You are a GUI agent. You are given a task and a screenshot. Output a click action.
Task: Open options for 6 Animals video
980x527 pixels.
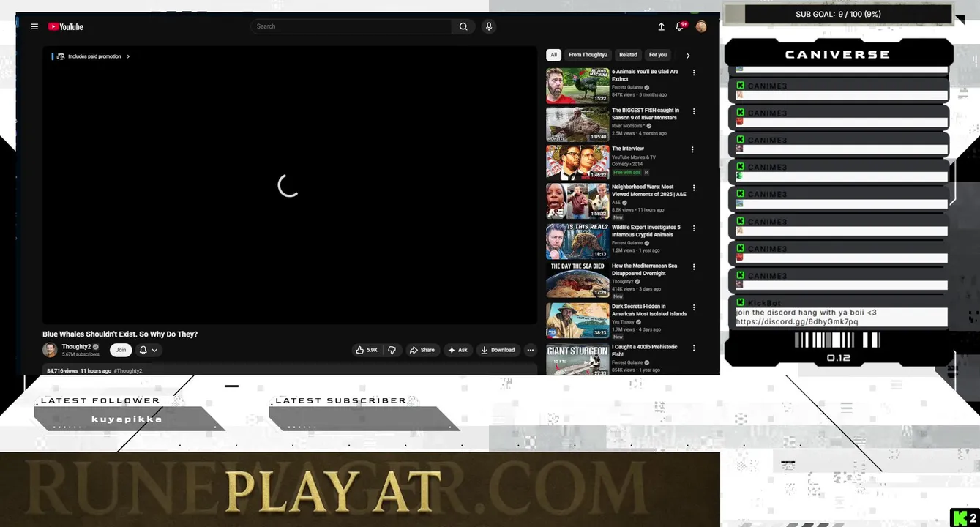694,72
